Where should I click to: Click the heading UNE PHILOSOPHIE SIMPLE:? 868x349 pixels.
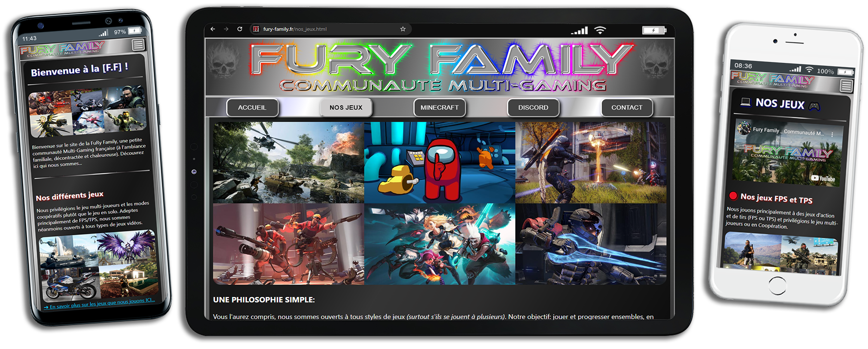(x=264, y=299)
